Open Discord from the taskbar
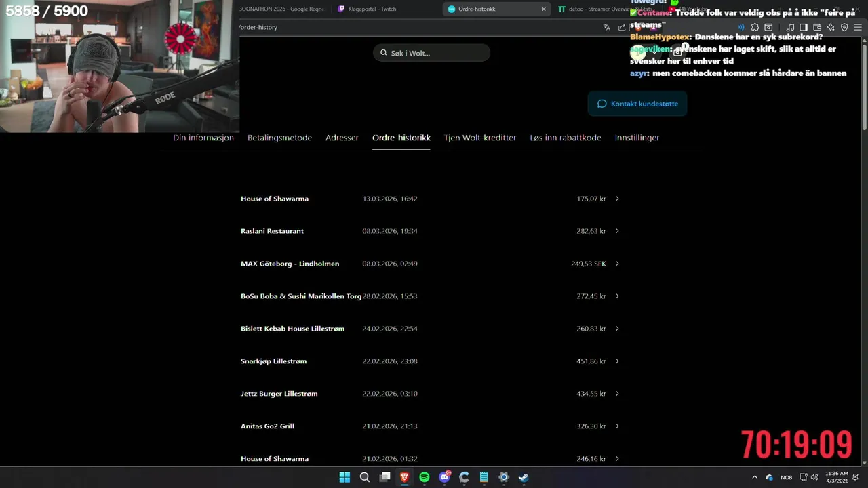The width and height of the screenshot is (868, 488). coord(445,477)
